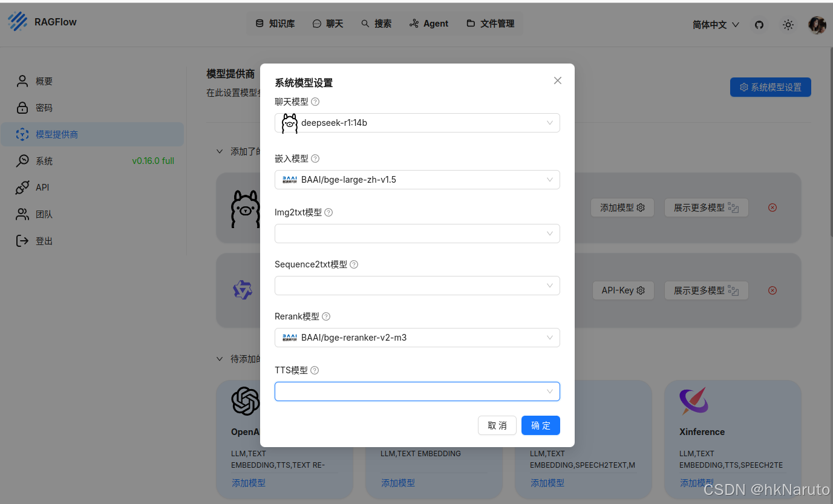Click the RAGFlow logo icon

coord(18,22)
